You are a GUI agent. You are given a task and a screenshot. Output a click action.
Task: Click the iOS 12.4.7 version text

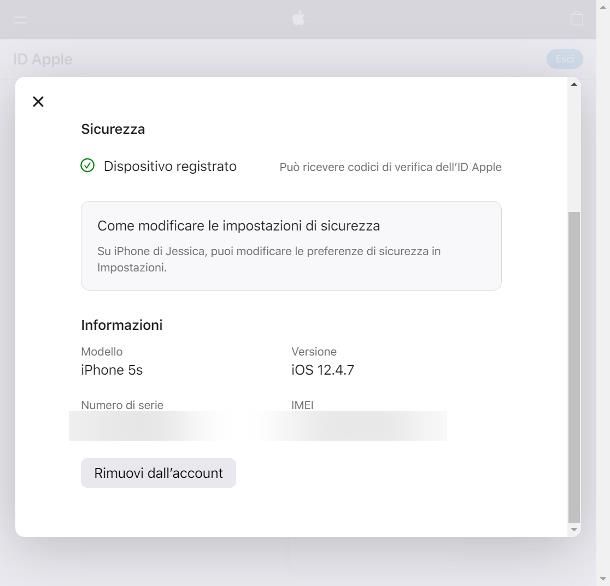tap(323, 370)
